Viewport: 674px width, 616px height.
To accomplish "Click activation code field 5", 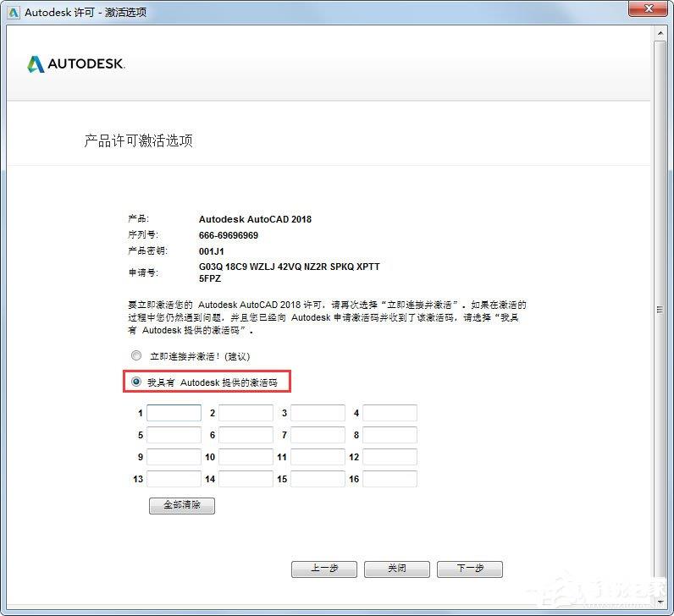I will [174, 435].
